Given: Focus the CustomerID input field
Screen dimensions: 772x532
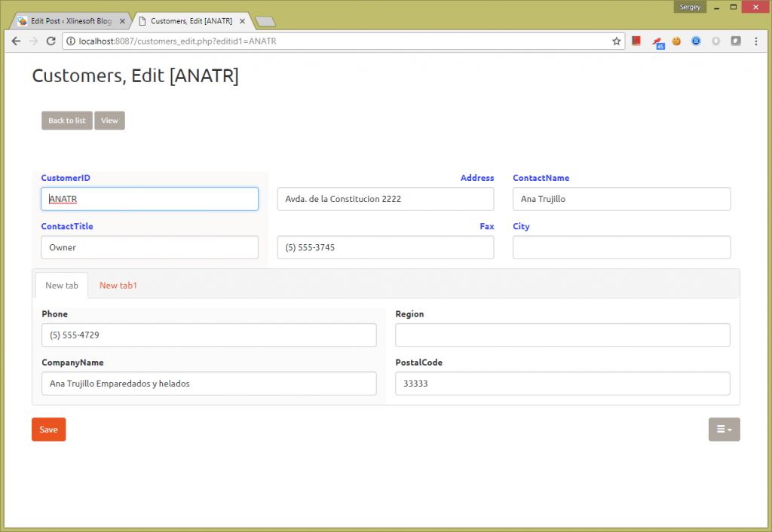Looking at the screenshot, I should point(149,198).
